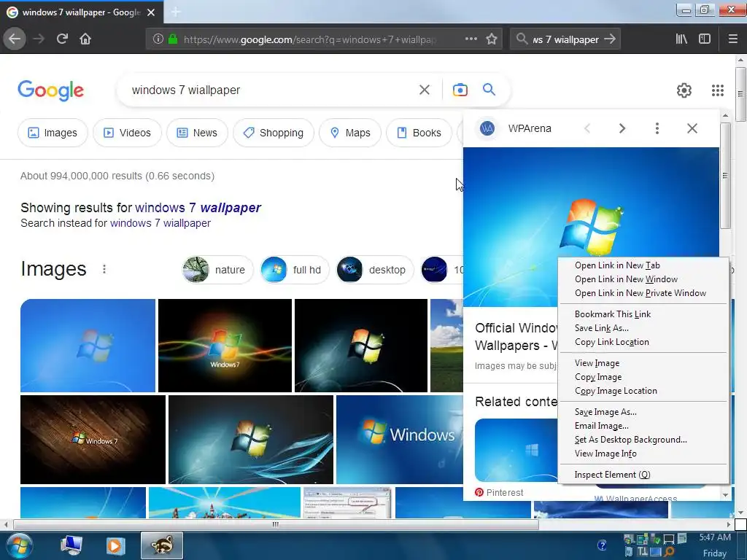The width and height of the screenshot is (747, 560).
Task: Launch media player from the taskbar
Action: pyautogui.click(x=115, y=545)
